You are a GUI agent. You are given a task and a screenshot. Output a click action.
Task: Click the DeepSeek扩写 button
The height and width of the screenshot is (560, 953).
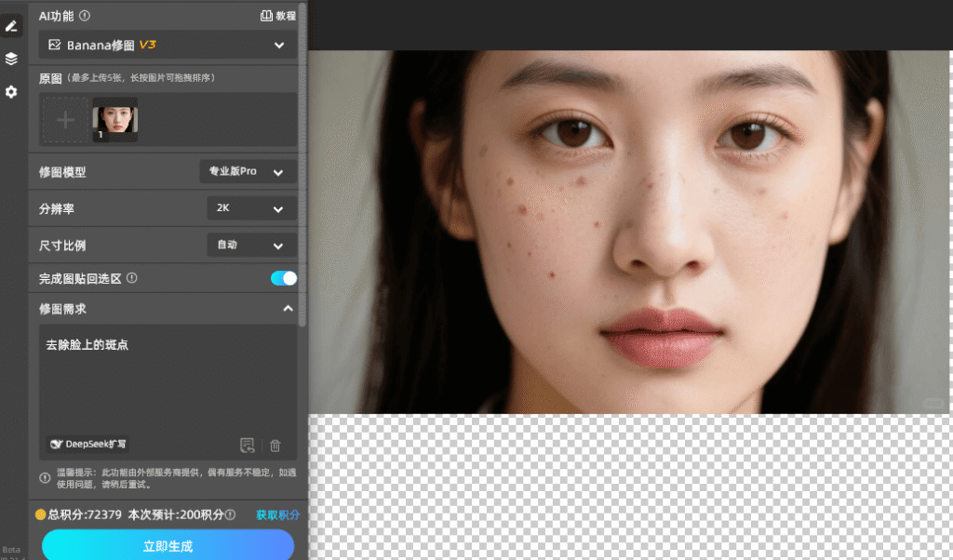88,445
